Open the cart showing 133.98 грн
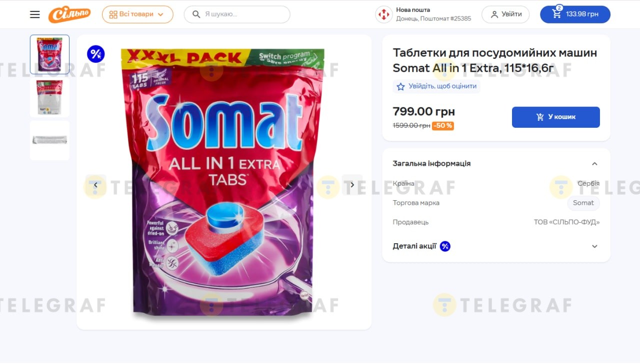640x364 pixels. click(575, 14)
